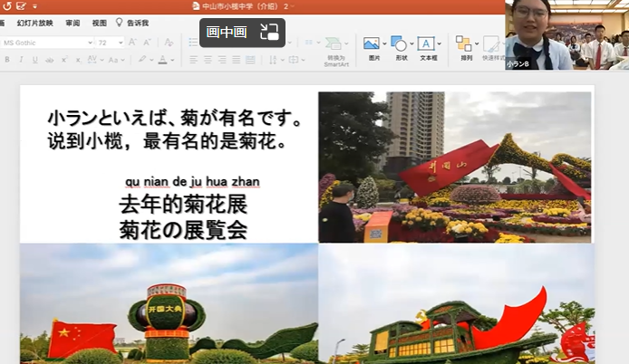Screen dimensions: 629x364
Task: Open the 视图 ribbon tab
Action: (x=99, y=24)
